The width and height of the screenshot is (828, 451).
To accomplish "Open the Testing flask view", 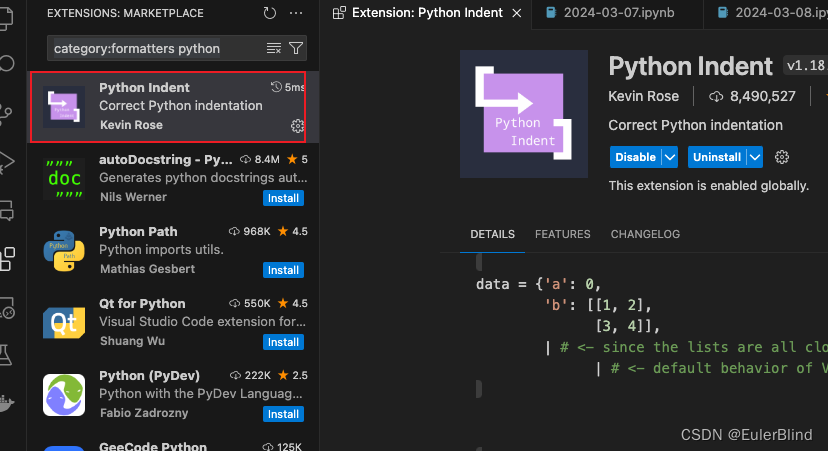I will [6, 355].
